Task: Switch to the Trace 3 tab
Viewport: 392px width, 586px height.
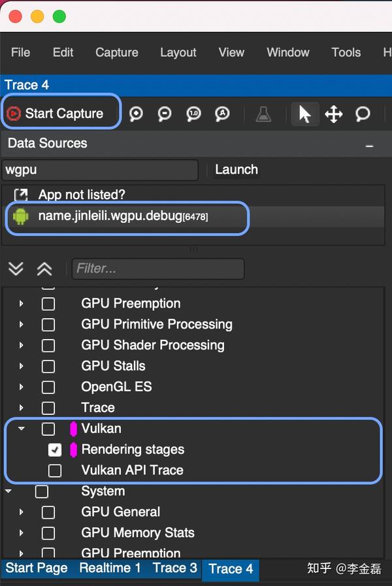Action: pyautogui.click(x=174, y=568)
